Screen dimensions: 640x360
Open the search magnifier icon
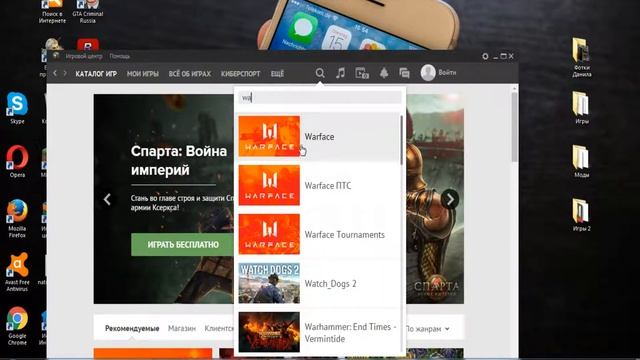click(320, 73)
